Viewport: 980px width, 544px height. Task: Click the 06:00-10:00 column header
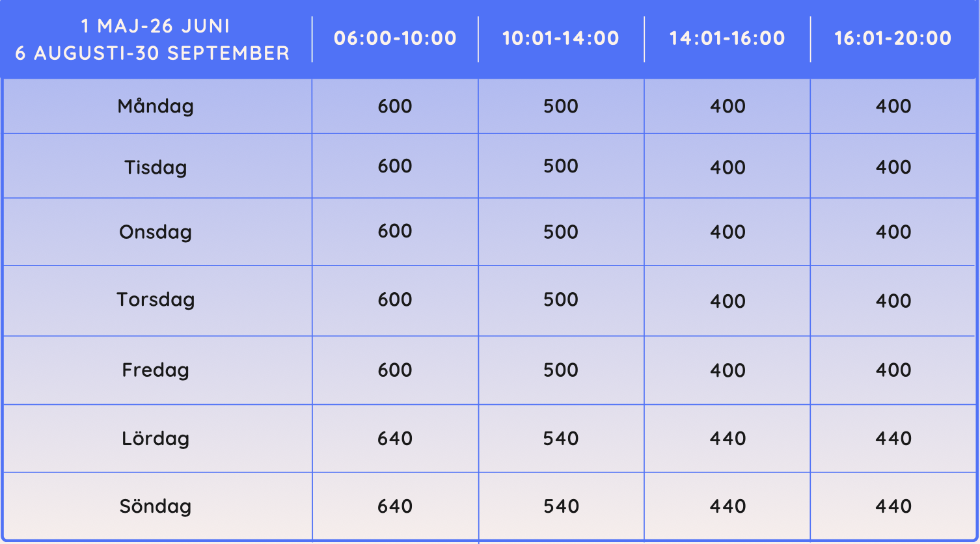pyautogui.click(x=395, y=38)
